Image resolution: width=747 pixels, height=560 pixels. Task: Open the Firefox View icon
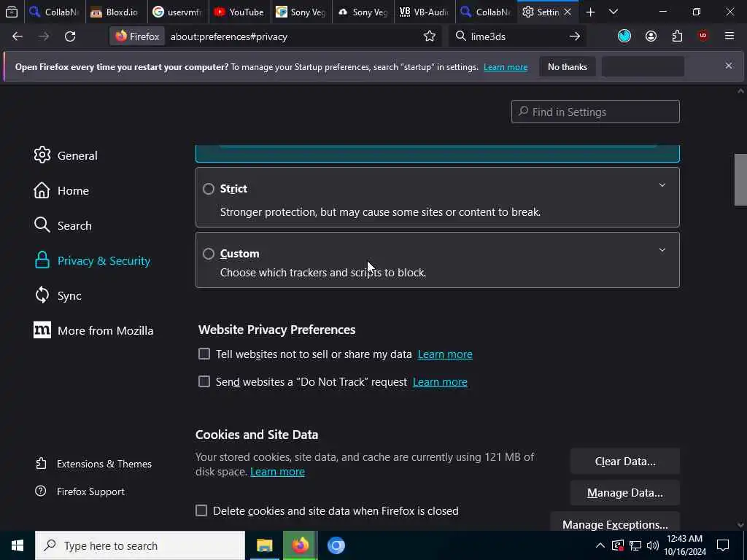12,12
